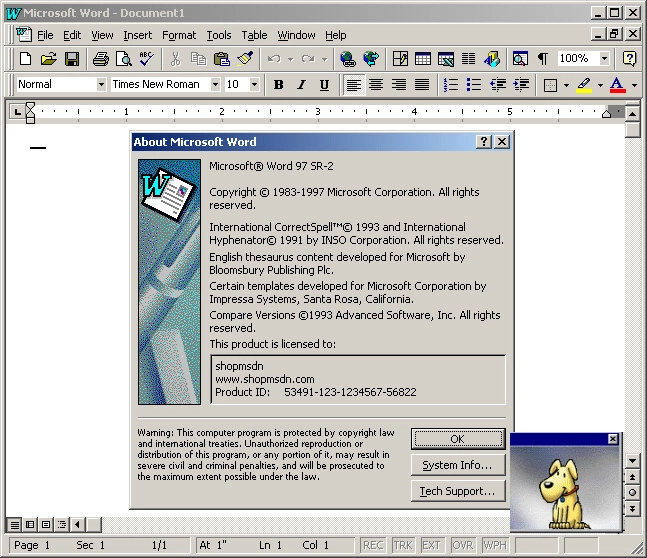The width and height of the screenshot is (647, 558).
Task: Open the Format menu
Action: pos(179,35)
